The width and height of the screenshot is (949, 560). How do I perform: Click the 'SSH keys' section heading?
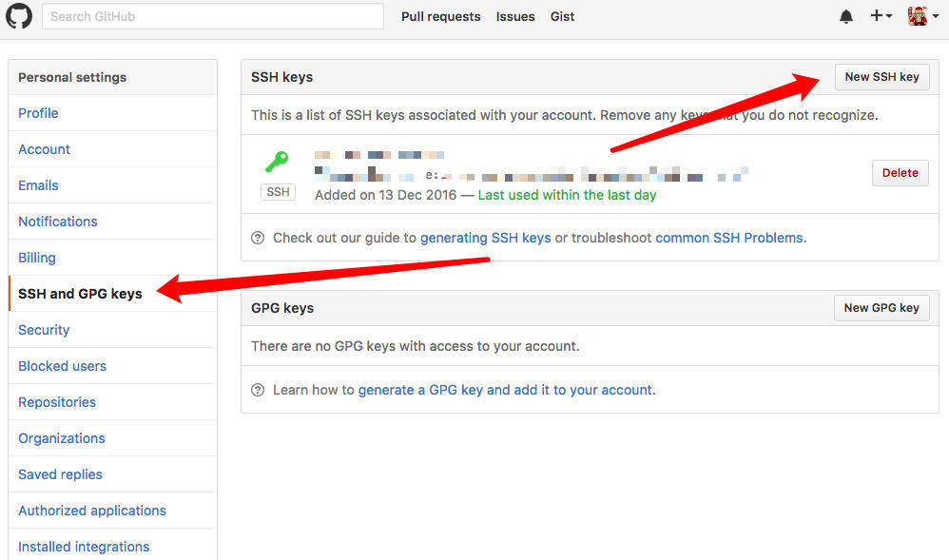pos(282,78)
